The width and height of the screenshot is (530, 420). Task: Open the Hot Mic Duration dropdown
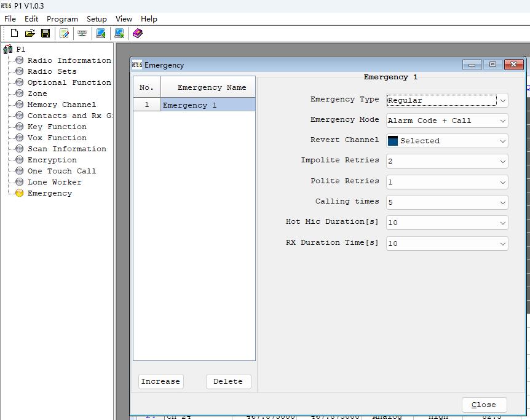447,223
